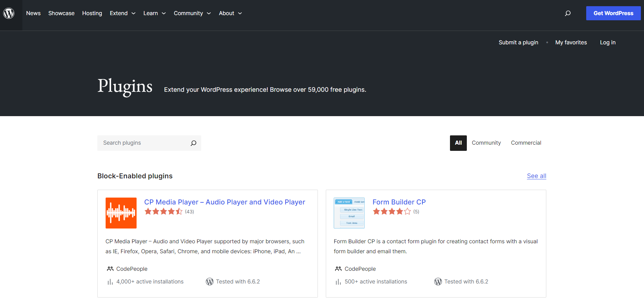Expand the About menu
This screenshot has height=301, width=644.
pyautogui.click(x=230, y=13)
